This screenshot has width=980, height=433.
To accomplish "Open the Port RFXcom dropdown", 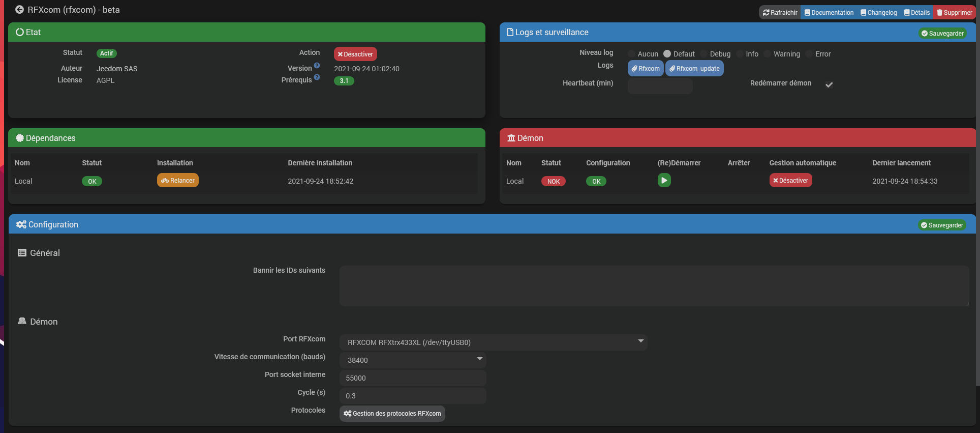I will click(x=493, y=342).
